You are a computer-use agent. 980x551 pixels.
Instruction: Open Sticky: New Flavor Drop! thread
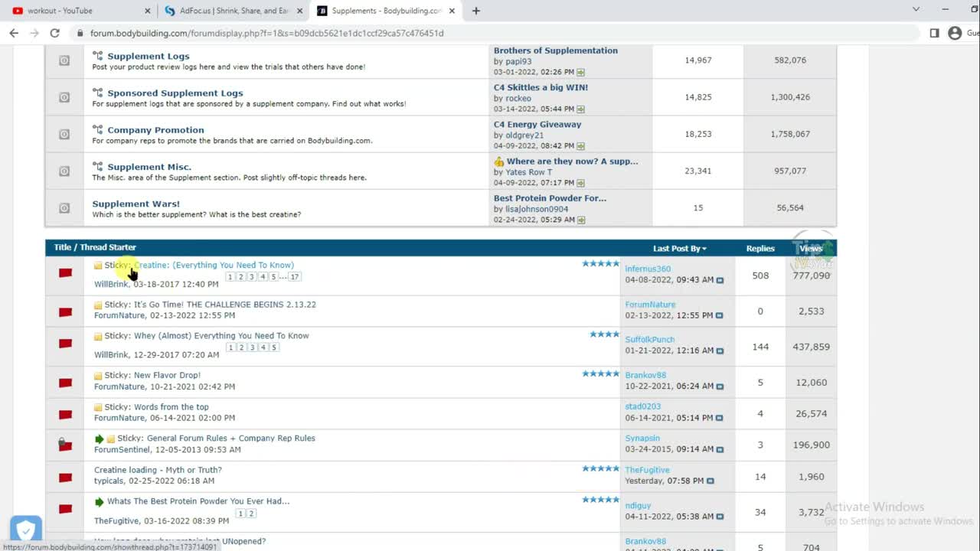tap(166, 375)
